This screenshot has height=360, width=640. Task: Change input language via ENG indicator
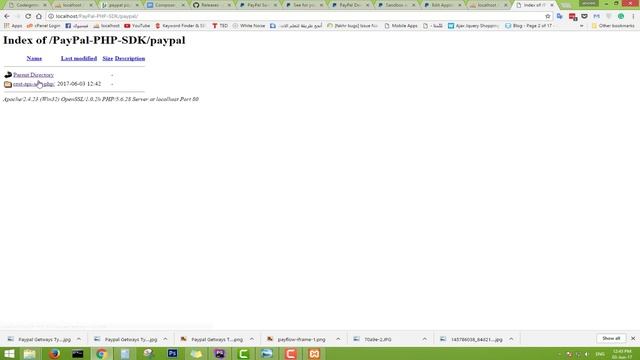tap(600, 354)
